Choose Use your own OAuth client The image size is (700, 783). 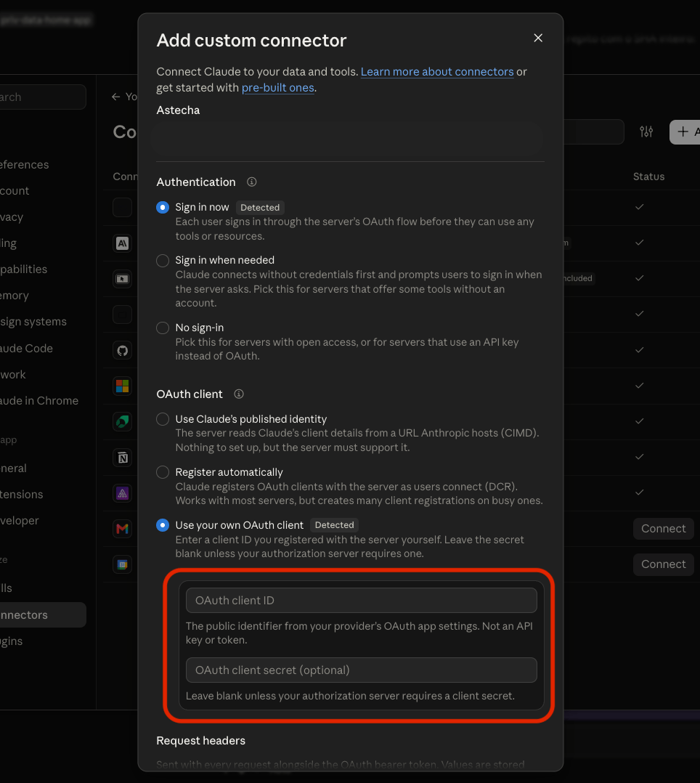coord(162,525)
